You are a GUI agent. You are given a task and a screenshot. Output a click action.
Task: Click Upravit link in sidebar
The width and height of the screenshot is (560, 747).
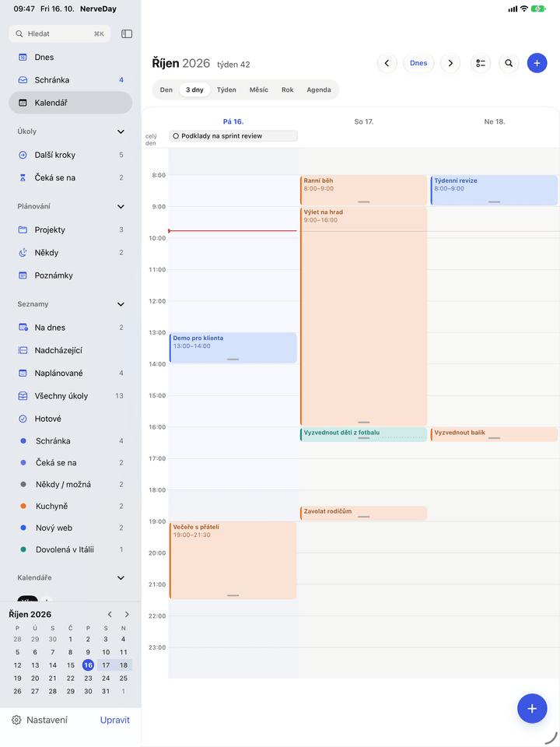[x=115, y=720]
